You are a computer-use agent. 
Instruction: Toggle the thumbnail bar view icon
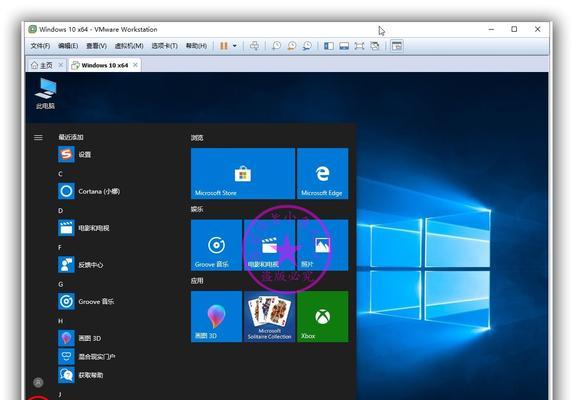pyautogui.click(x=344, y=46)
